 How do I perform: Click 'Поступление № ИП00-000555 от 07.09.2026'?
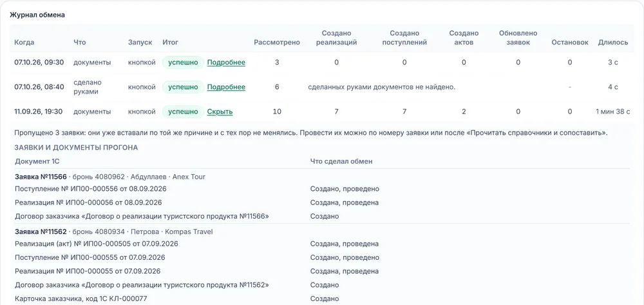[90, 258]
